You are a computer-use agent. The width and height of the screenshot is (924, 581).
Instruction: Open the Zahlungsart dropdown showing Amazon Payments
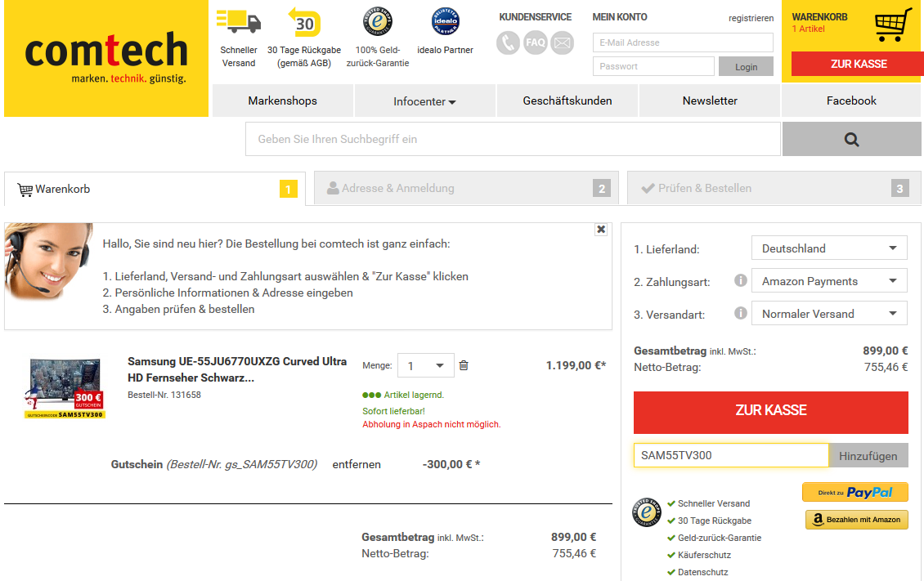829,281
